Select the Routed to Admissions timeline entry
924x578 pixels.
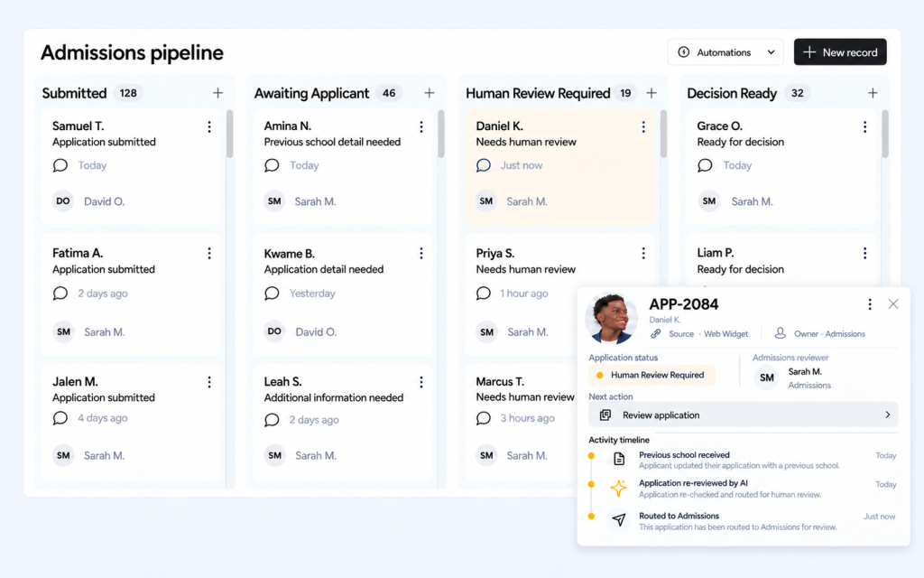[744, 521]
